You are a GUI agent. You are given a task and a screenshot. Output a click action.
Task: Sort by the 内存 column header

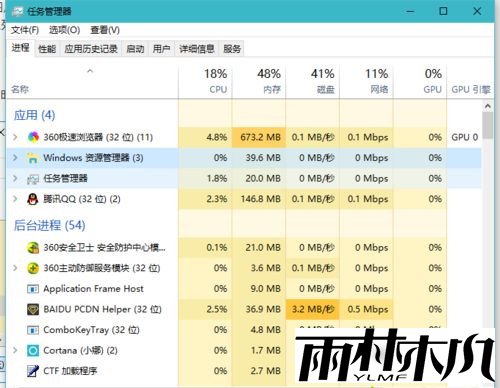(259, 82)
